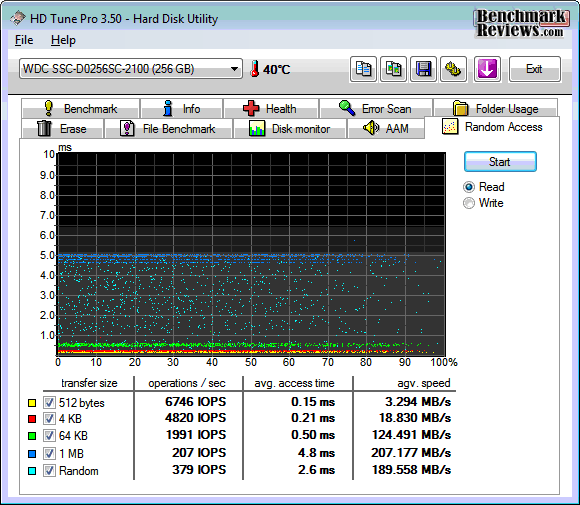The width and height of the screenshot is (580, 505).
Task: Click the 1991 IOPS value
Action: [x=196, y=434]
